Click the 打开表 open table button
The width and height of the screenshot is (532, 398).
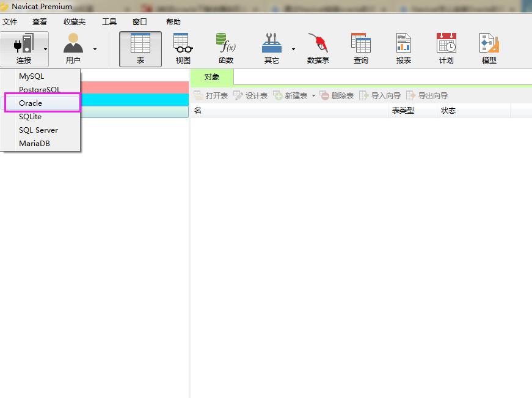click(x=211, y=96)
